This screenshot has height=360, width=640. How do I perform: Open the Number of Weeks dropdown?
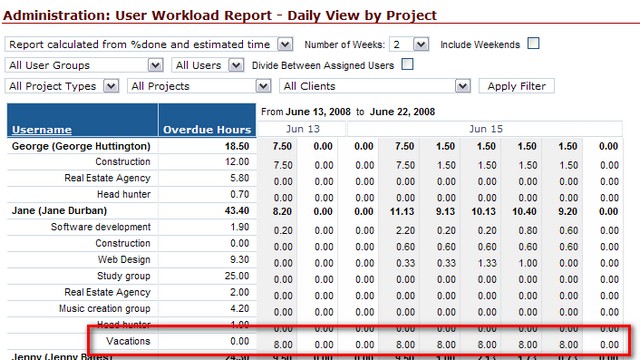click(409, 44)
